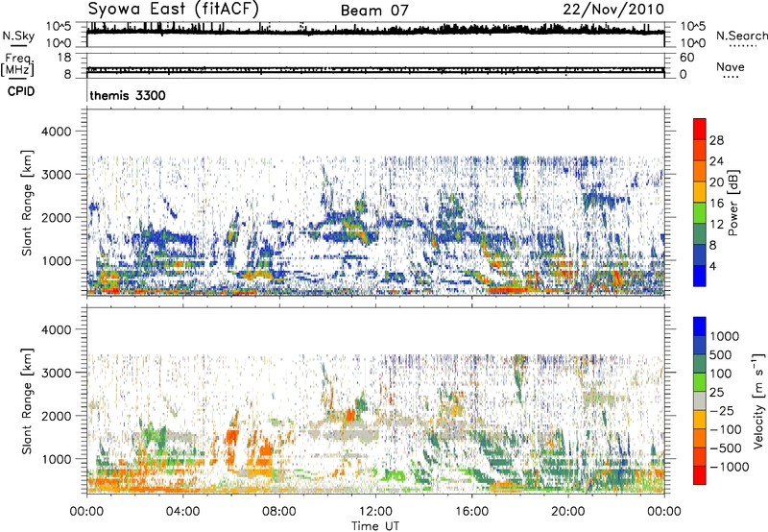Click the "CPID" row label
Viewport: 768px width, 532px height.
pyautogui.click(x=21, y=91)
